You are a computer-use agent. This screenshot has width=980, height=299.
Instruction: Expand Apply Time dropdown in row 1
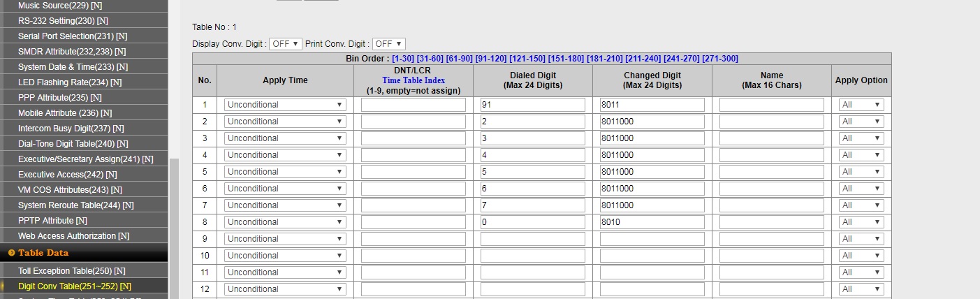285,105
